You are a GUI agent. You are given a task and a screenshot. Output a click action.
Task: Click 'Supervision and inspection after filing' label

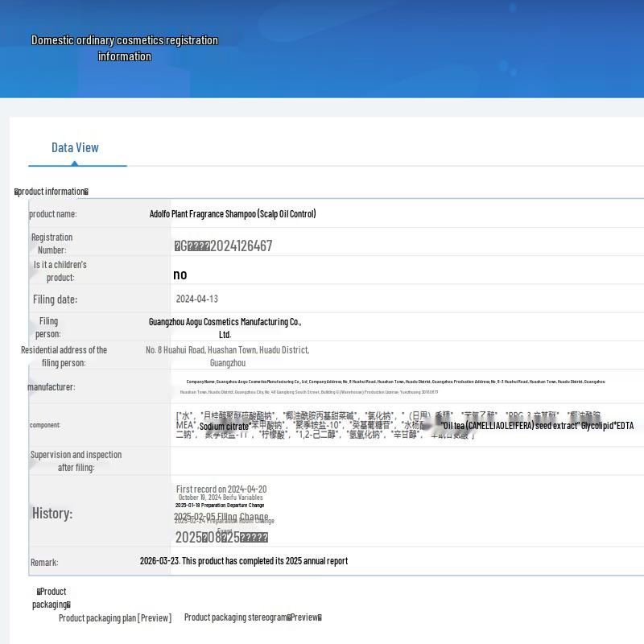[76, 460]
